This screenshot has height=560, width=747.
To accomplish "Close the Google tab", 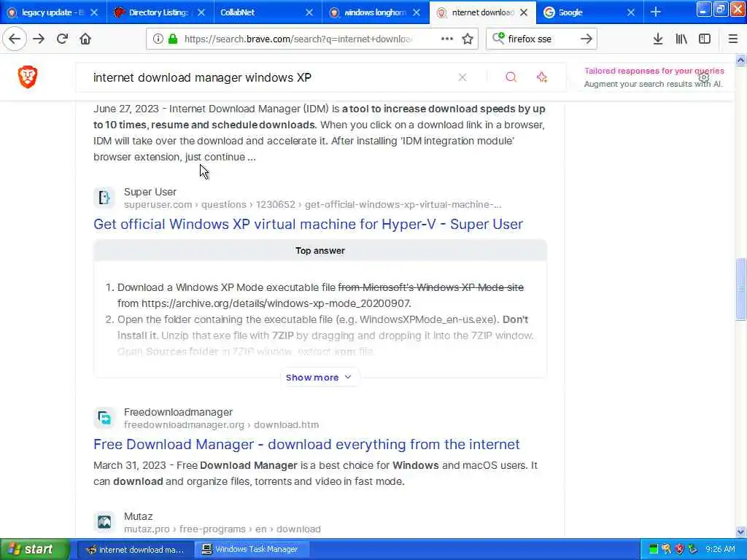I will coord(631,12).
